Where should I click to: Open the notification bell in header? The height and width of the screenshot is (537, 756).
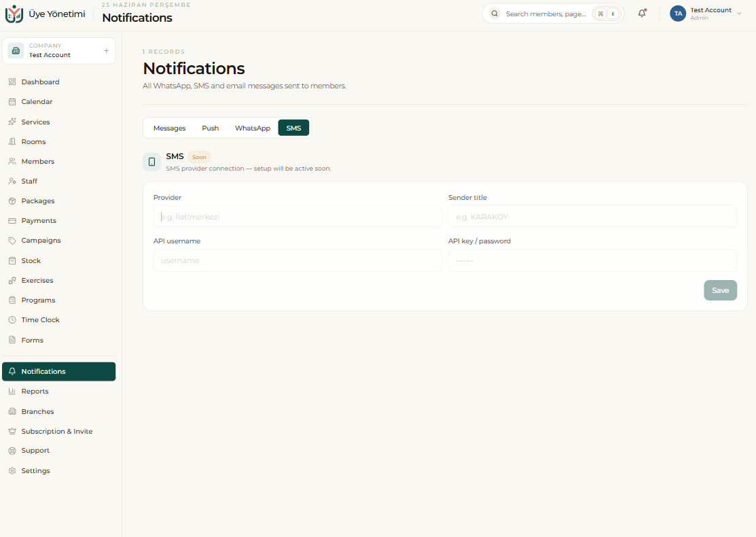pyautogui.click(x=642, y=14)
